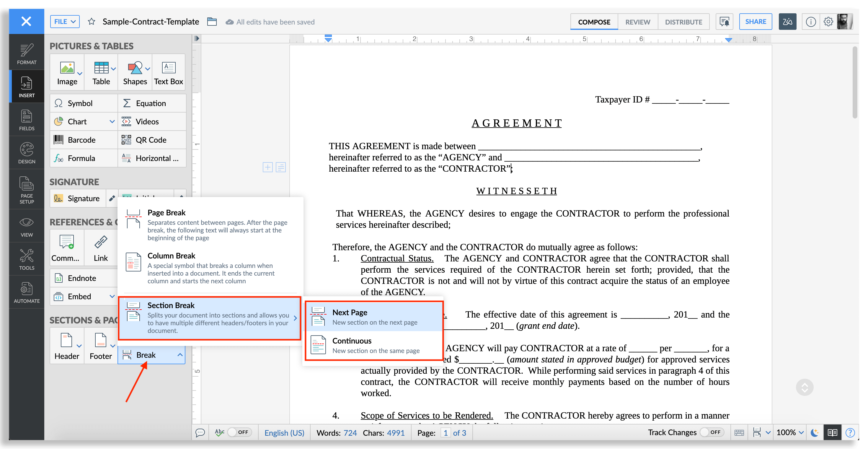Open the Design sidebar panel
This screenshot has height=449, width=868.
pos(27,153)
